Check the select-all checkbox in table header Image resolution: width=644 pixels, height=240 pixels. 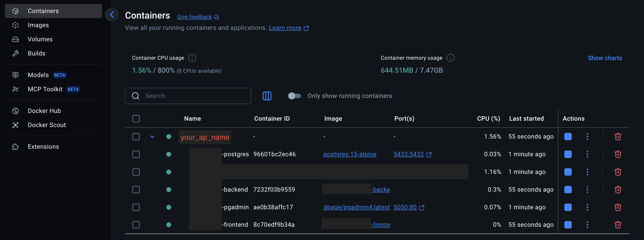tap(136, 119)
